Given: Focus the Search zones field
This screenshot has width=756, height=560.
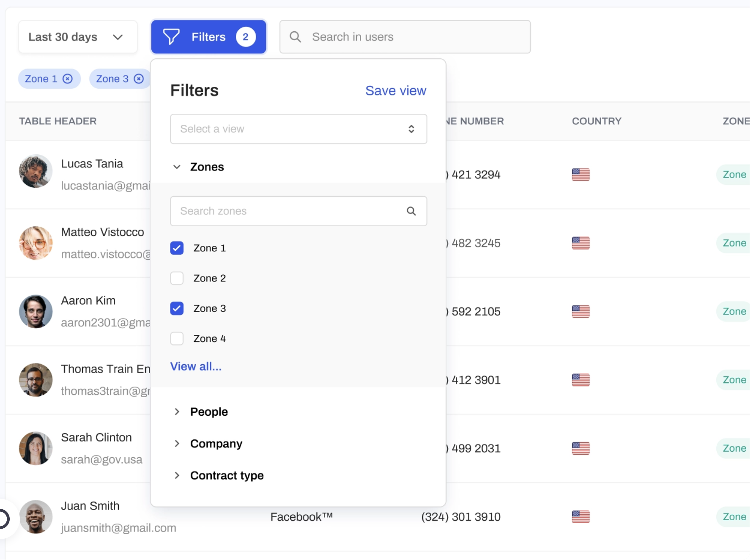Looking at the screenshot, I should coord(299,211).
